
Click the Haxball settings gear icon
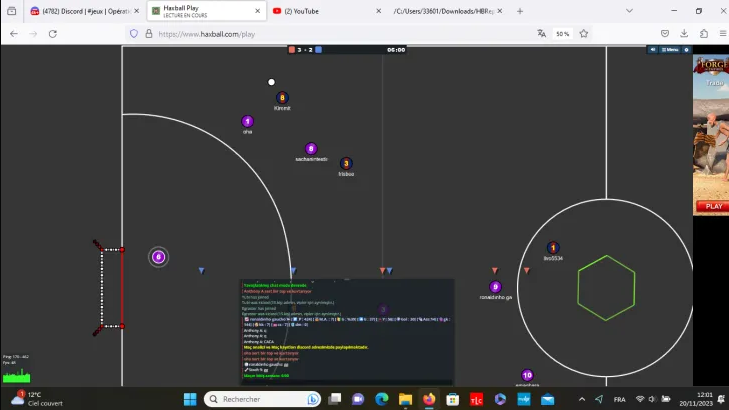686,49
